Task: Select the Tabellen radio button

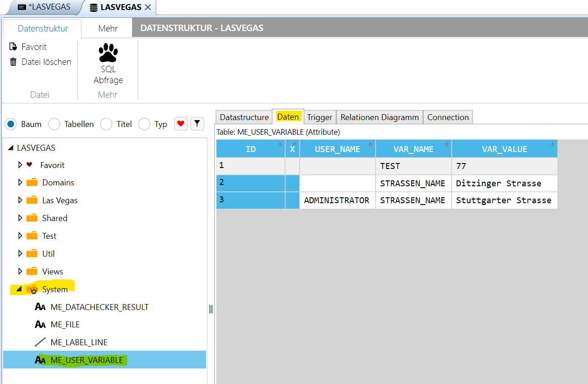Action: click(x=54, y=124)
